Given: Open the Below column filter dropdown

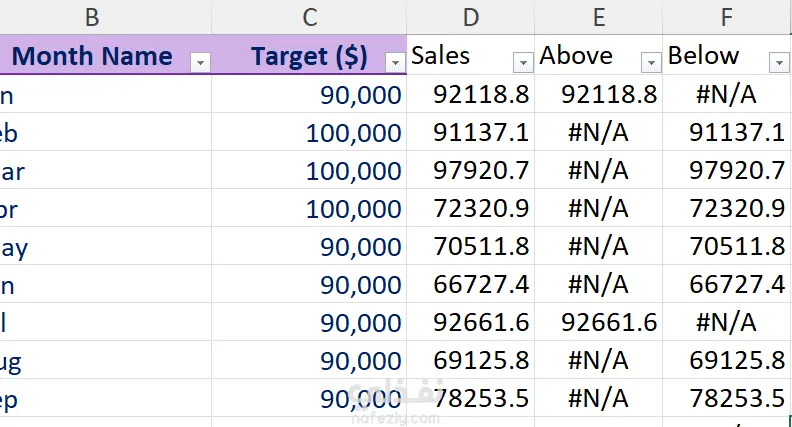Looking at the screenshot, I should click(x=779, y=62).
